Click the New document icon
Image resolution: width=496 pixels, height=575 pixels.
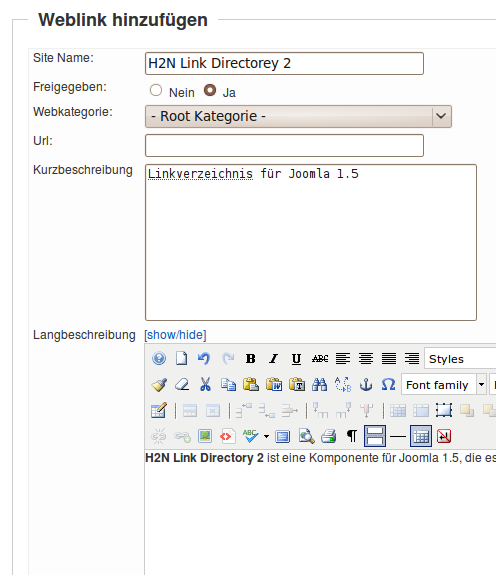tap(181, 358)
